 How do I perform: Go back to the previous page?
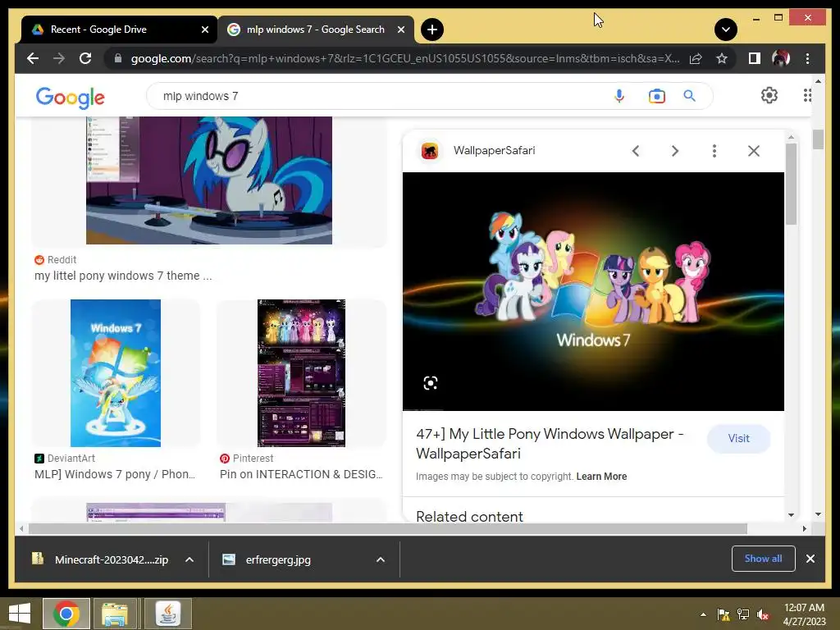pyautogui.click(x=33, y=58)
